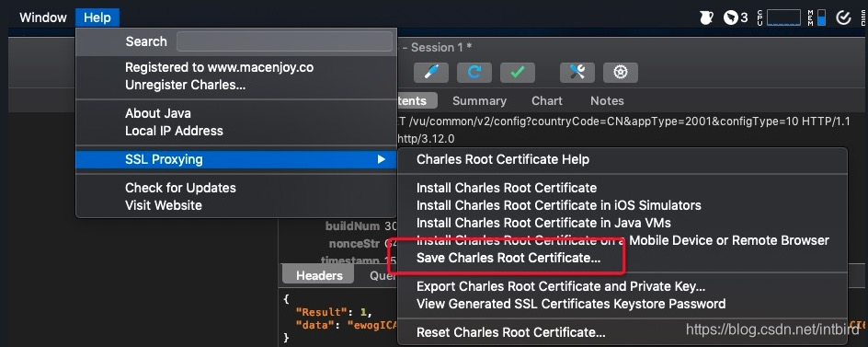The width and height of the screenshot is (868, 347).
Task: Click the Compose pen toolbar icon
Action: pos(430,72)
